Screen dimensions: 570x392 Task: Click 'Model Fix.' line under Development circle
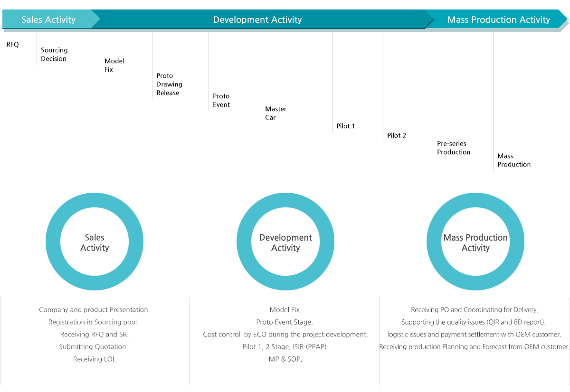coord(285,310)
